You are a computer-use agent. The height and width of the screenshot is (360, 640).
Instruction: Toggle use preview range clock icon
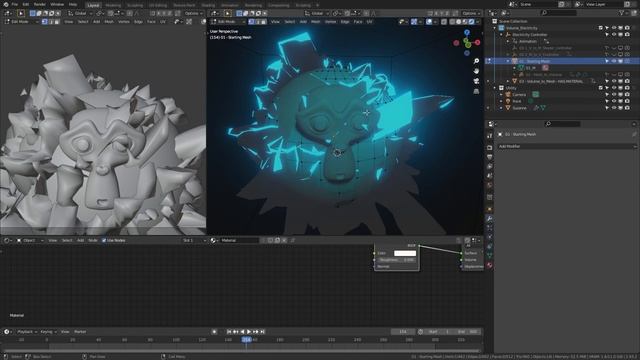tap(420, 332)
